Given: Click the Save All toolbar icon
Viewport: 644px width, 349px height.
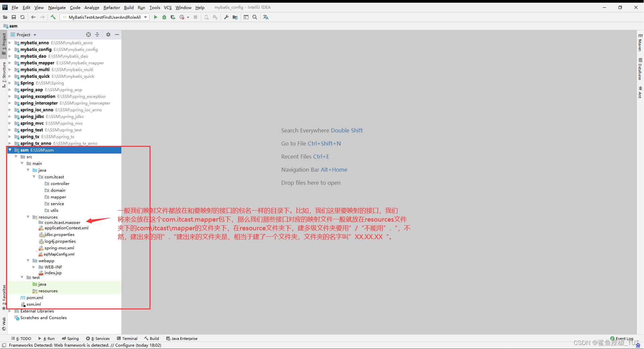Looking at the screenshot, I should [x=14, y=17].
